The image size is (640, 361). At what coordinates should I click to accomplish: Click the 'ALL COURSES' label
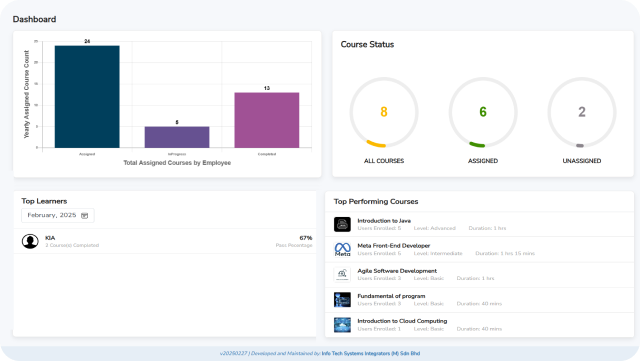pos(384,161)
